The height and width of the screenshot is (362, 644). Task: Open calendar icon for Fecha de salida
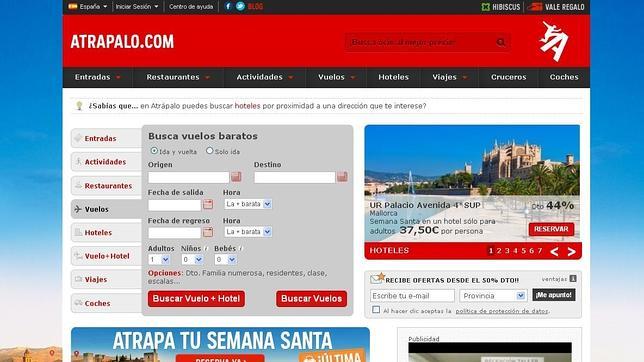pyautogui.click(x=208, y=204)
